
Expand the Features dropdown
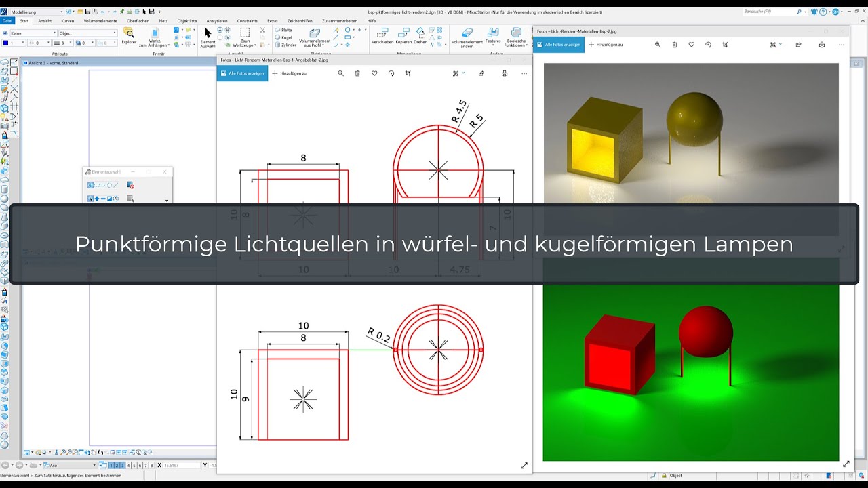[x=493, y=38]
